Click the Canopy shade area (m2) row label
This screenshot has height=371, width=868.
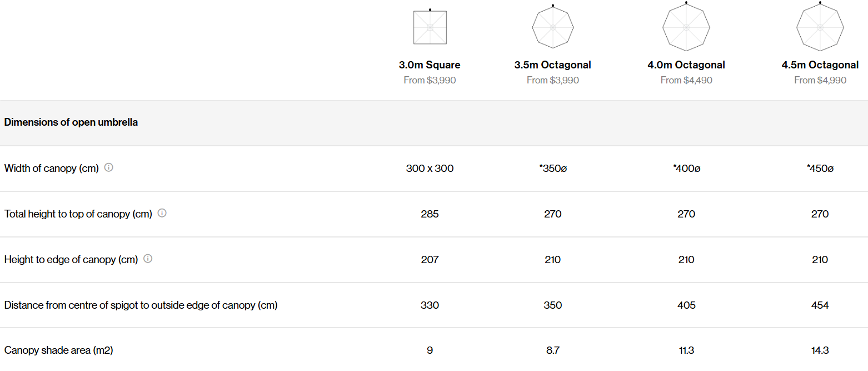click(x=59, y=350)
